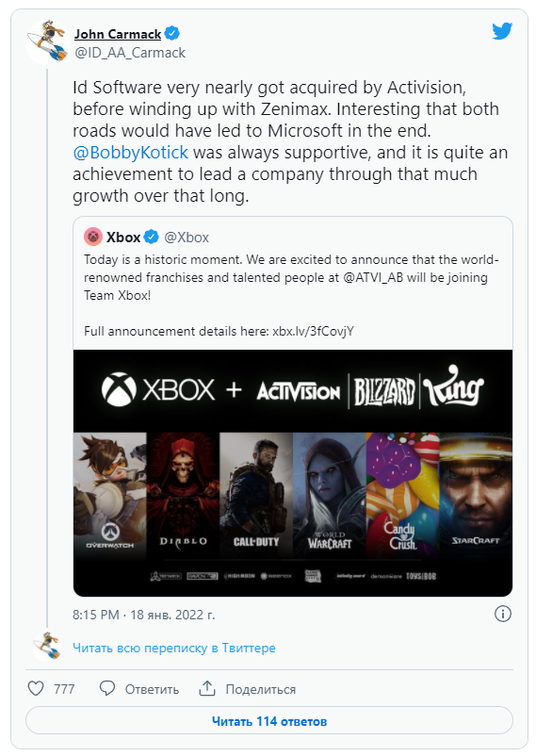Open the @ID_AA_Carmack handle
The height and width of the screenshot is (756, 536).
pyautogui.click(x=130, y=53)
